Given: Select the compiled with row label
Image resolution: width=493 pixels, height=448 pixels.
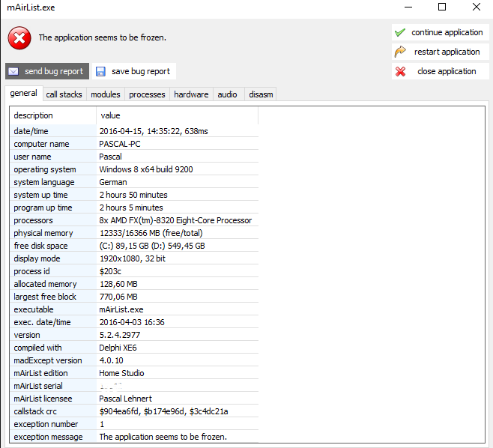Looking at the screenshot, I should tap(37, 348).
